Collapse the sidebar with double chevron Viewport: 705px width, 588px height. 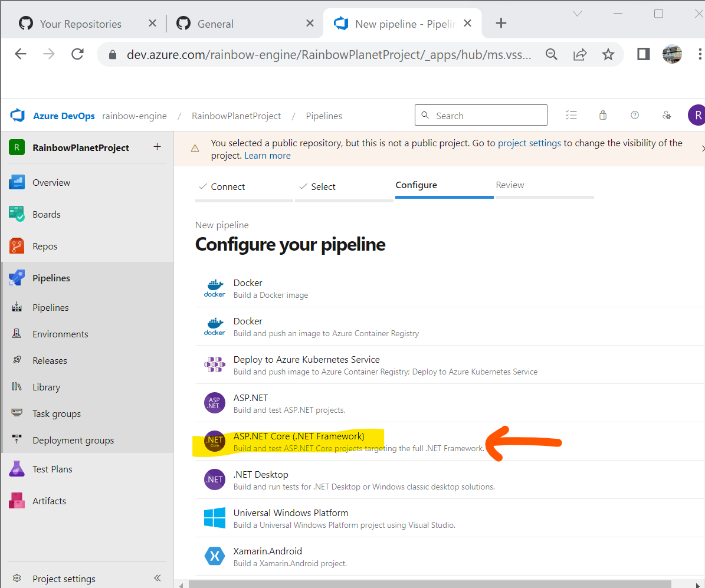click(158, 577)
